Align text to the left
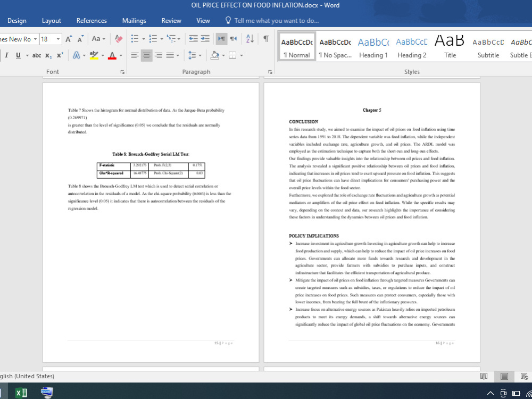Screen dimensions: 532x399 click(x=135, y=55)
